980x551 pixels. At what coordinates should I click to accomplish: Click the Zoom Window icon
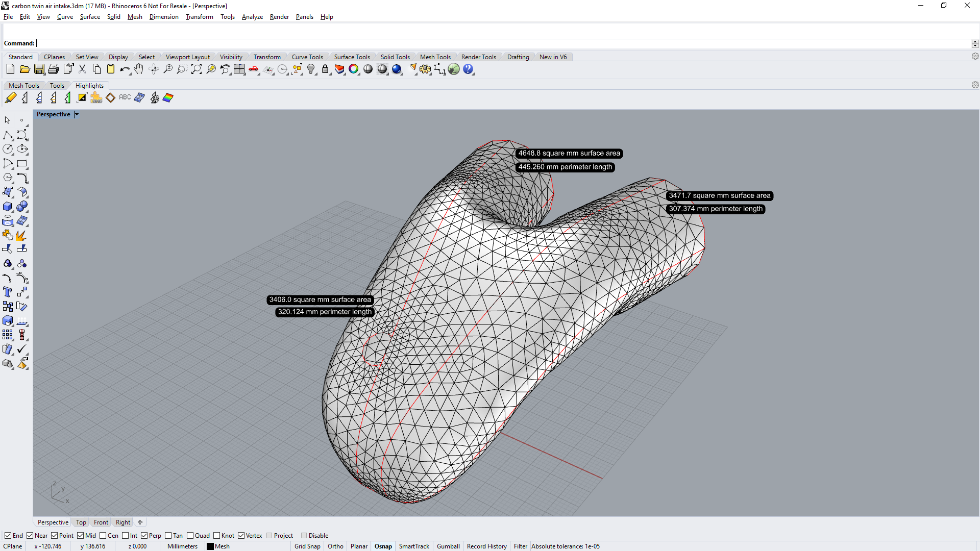pos(182,69)
